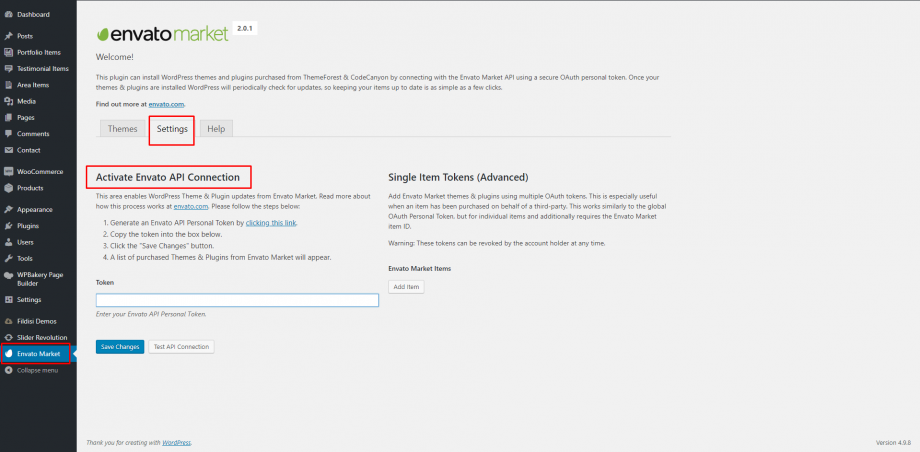The height and width of the screenshot is (452, 920).
Task: Click the Products box icon
Action: coord(9,188)
